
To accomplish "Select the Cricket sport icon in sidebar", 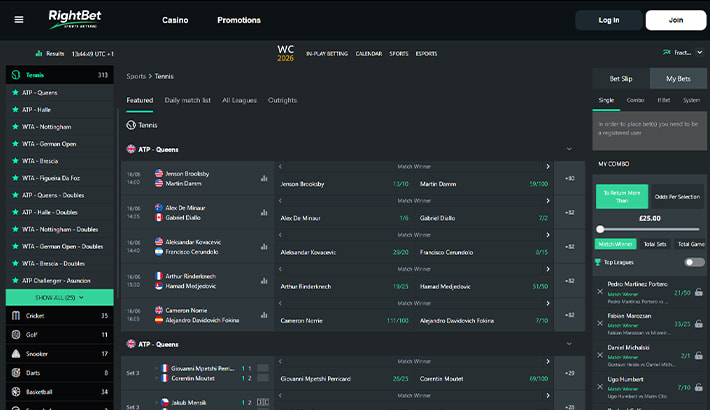I will (x=16, y=316).
